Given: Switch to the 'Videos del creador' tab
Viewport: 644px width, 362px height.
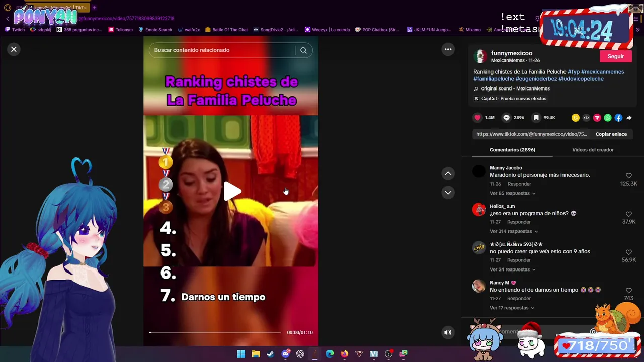Looking at the screenshot, I should [593, 150].
